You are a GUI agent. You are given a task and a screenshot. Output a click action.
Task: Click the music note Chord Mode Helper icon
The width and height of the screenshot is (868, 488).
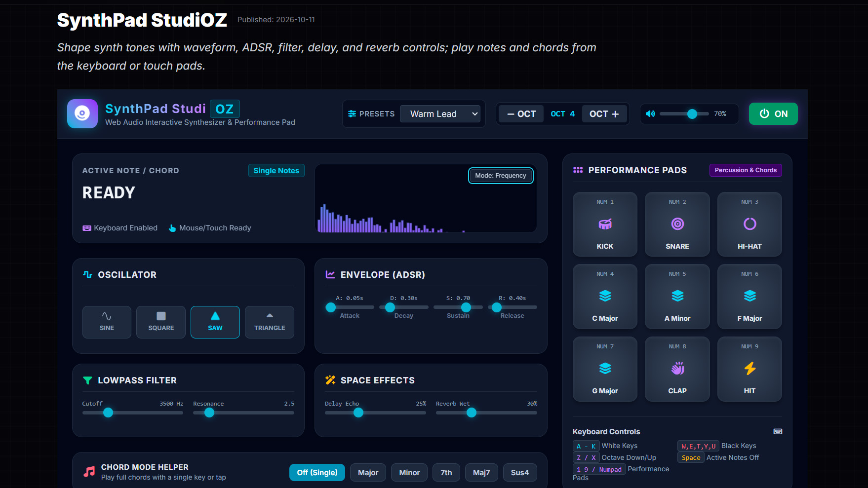tap(89, 472)
